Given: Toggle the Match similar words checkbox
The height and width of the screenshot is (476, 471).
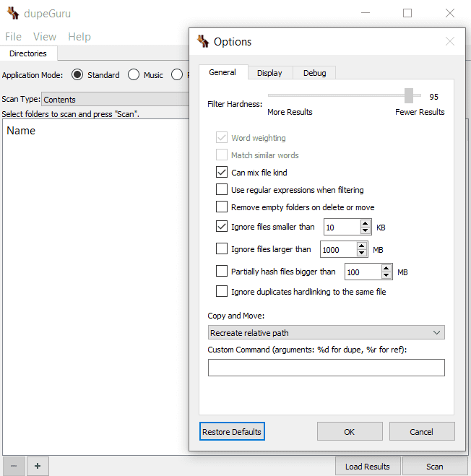Looking at the screenshot, I should point(222,155).
